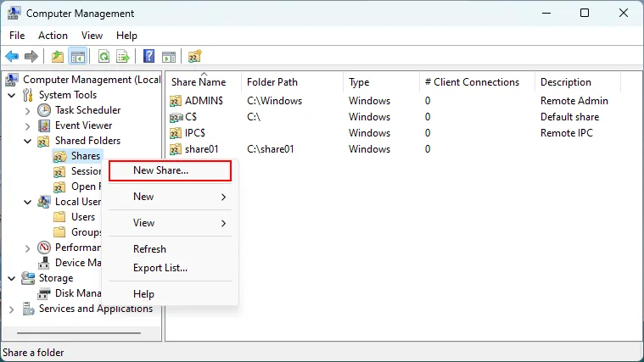This screenshot has width=644, height=362.
Task: Maximize the Computer Management window
Action: coord(585,13)
